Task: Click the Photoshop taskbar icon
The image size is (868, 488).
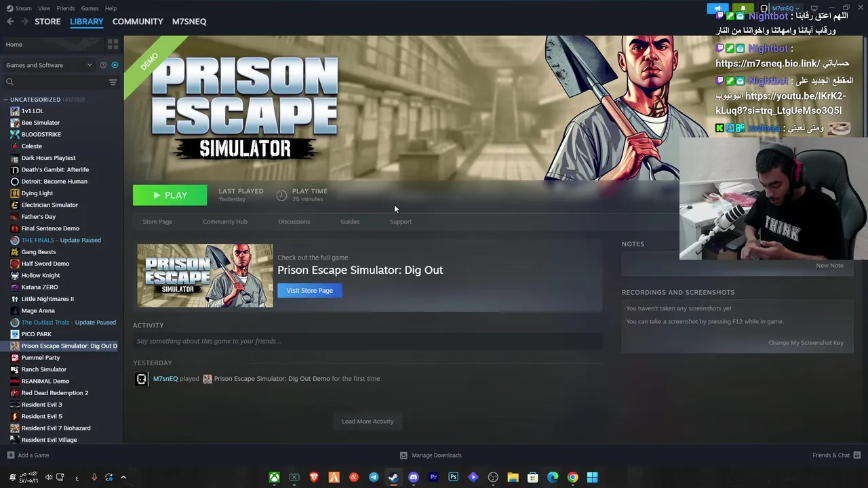Action: [453, 477]
